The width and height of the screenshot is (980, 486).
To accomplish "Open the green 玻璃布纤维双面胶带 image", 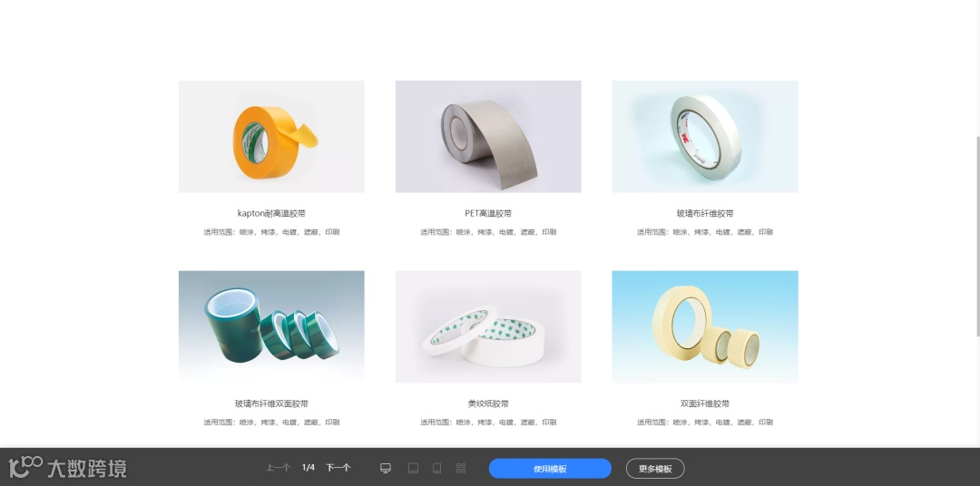I will point(271,326).
